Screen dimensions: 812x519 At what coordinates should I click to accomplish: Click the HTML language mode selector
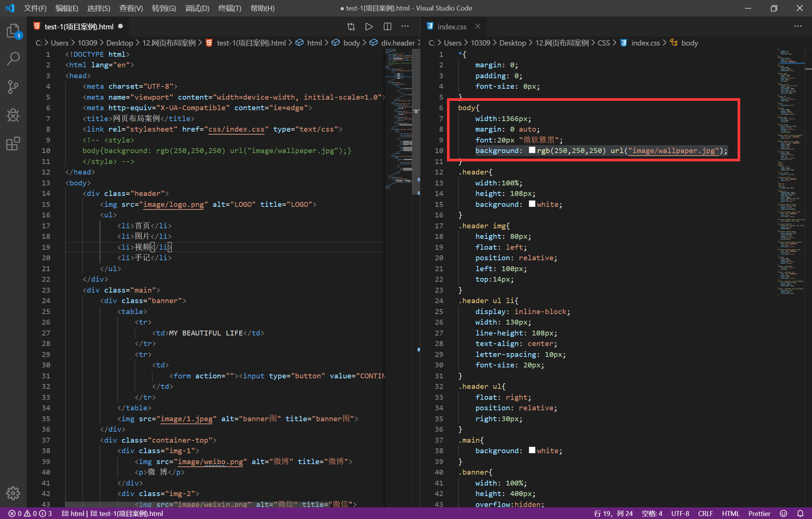pos(730,513)
